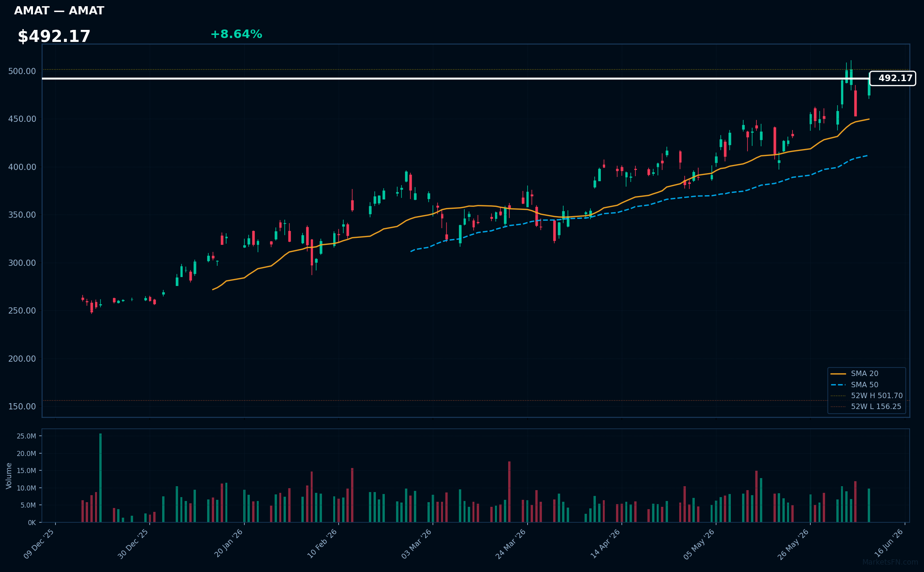Click the 5.0M volume axis label
924x572 pixels.
pos(28,505)
